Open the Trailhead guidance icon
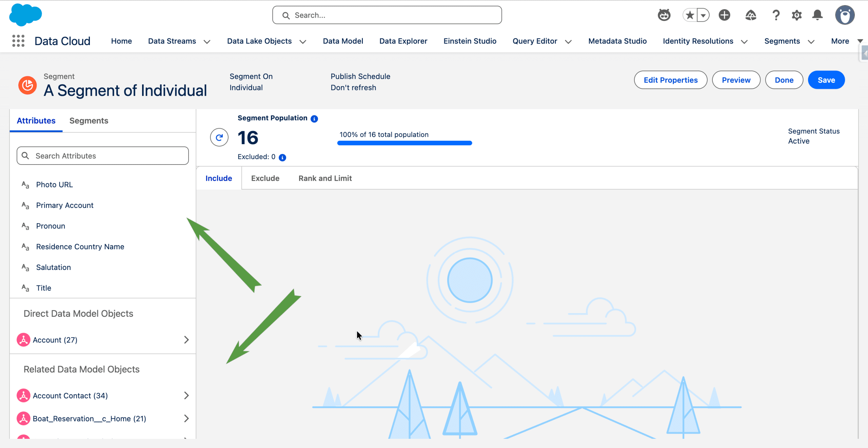The image size is (868, 448). point(751,15)
